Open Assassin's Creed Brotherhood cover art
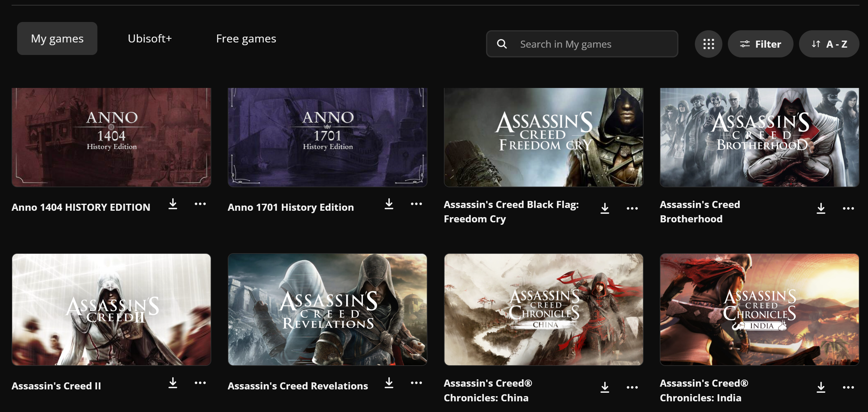 point(760,137)
